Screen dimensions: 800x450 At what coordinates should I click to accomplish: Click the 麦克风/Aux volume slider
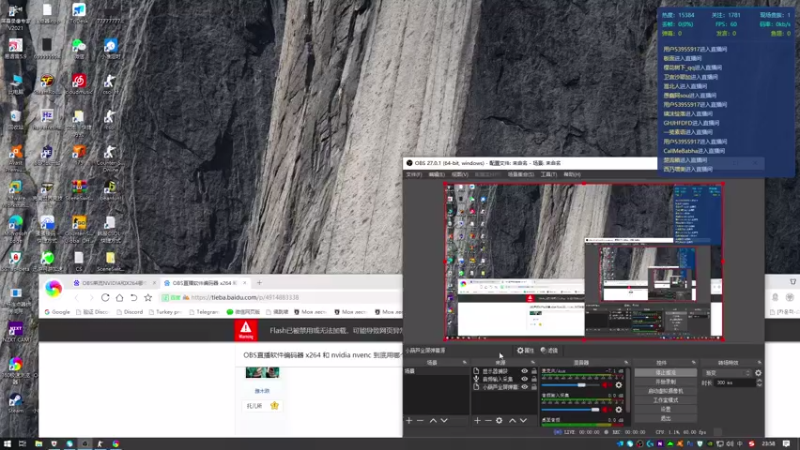point(571,385)
